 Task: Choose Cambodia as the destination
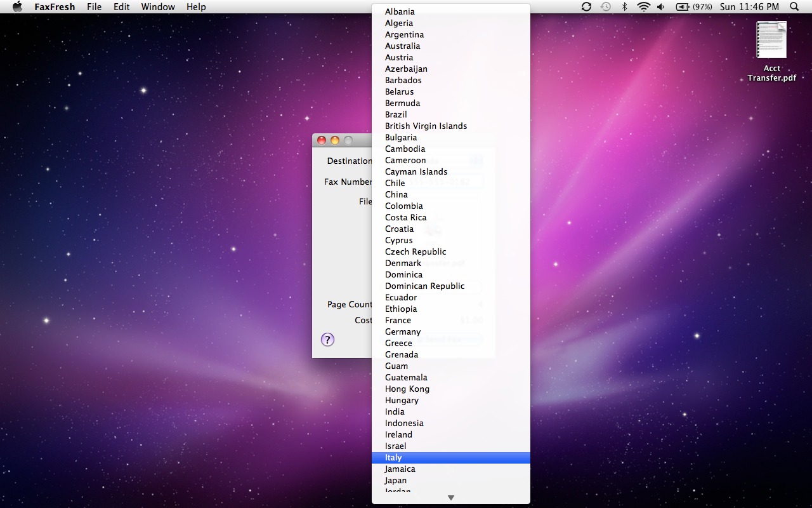[x=451, y=149]
